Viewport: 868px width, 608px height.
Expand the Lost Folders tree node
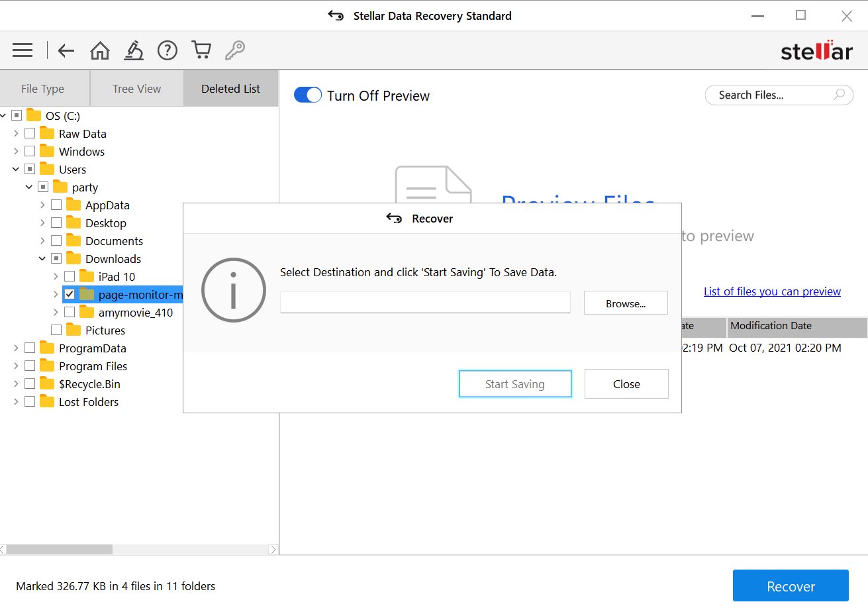click(x=16, y=401)
